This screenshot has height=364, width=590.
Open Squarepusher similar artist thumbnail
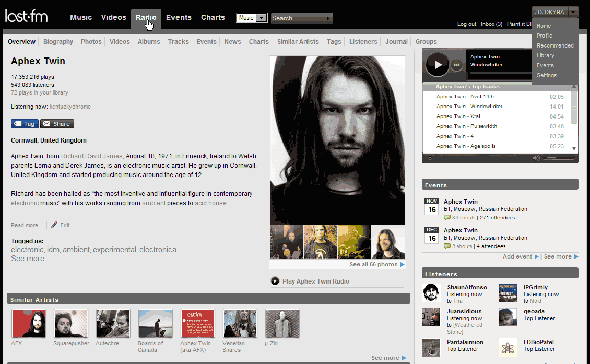pos(70,323)
